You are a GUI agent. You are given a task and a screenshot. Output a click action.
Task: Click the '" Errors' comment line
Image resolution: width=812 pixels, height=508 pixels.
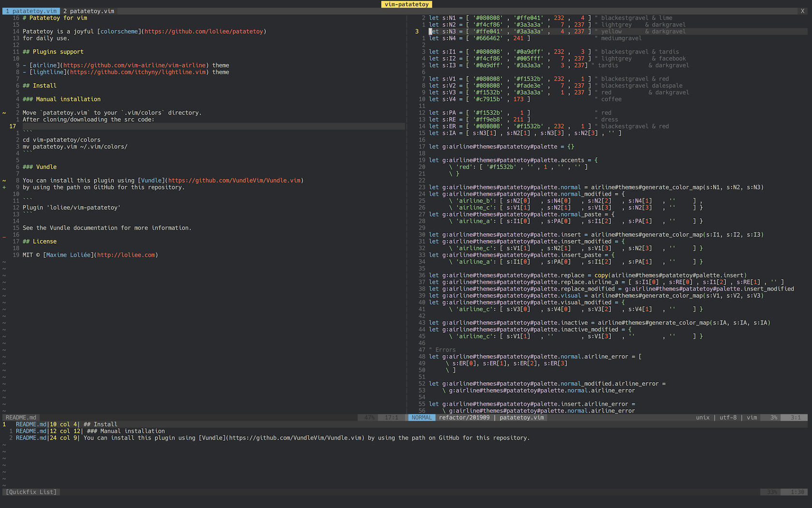click(442, 350)
